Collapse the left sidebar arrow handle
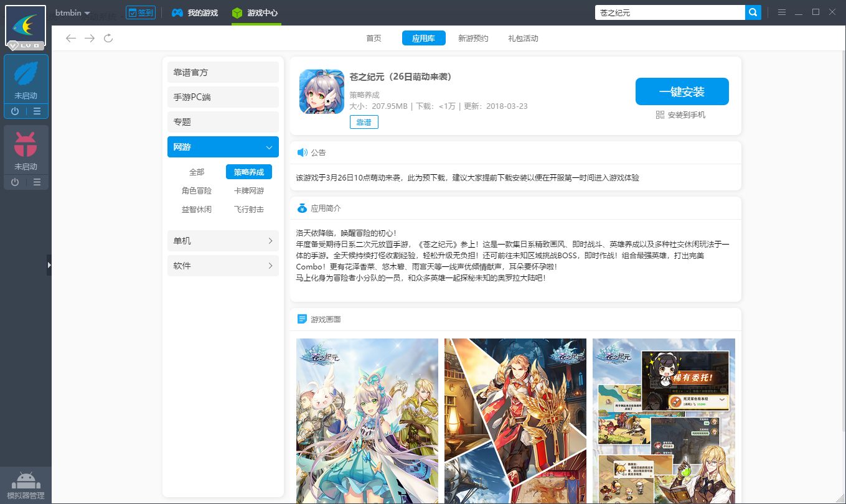 point(49,264)
